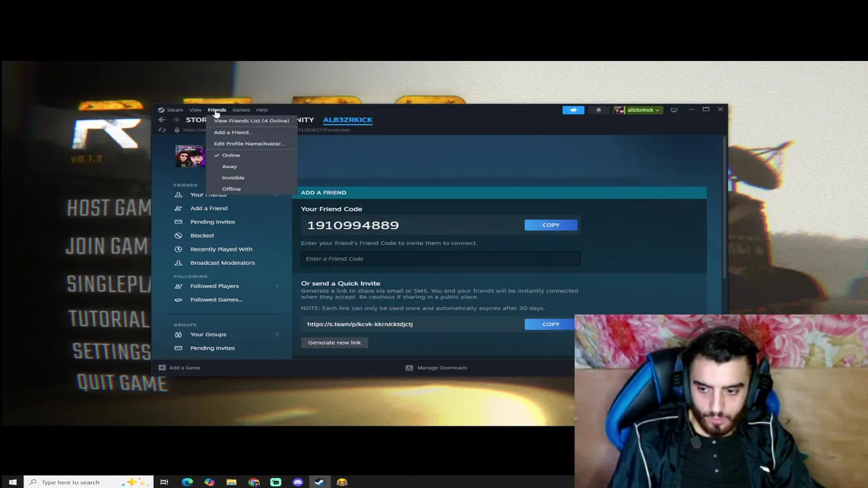Open the announcements megaphone button
The width and height of the screenshot is (868, 488).
573,110
